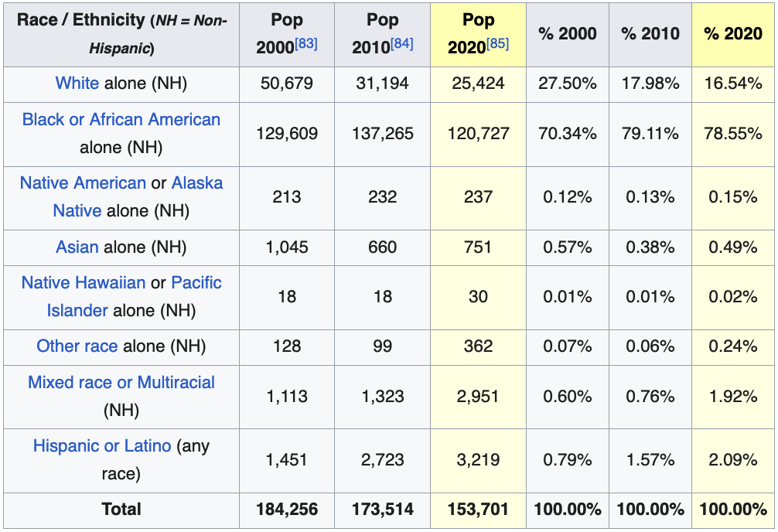Jump to citation 83 for Pop 2000
778x532 pixels.
[x=306, y=44]
